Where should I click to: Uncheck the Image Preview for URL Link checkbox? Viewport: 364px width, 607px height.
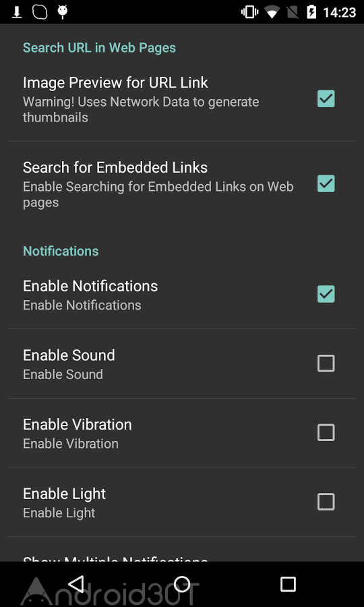(326, 98)
